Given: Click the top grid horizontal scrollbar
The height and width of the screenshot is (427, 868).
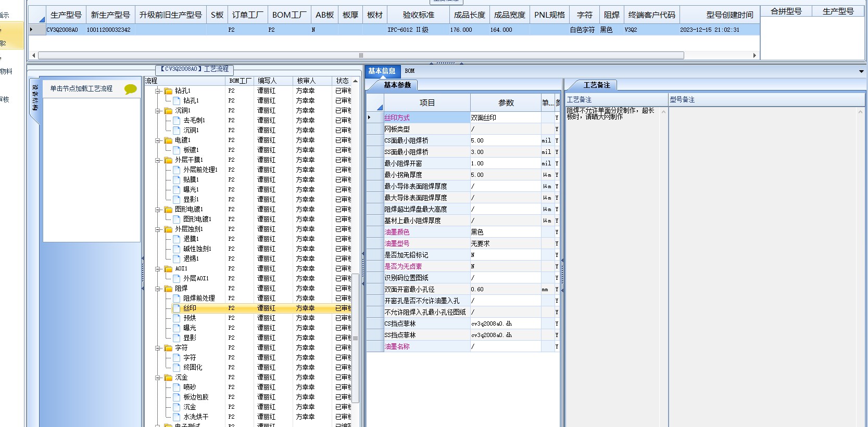Looking at the screenshot, I should click(x=361, y=55).
